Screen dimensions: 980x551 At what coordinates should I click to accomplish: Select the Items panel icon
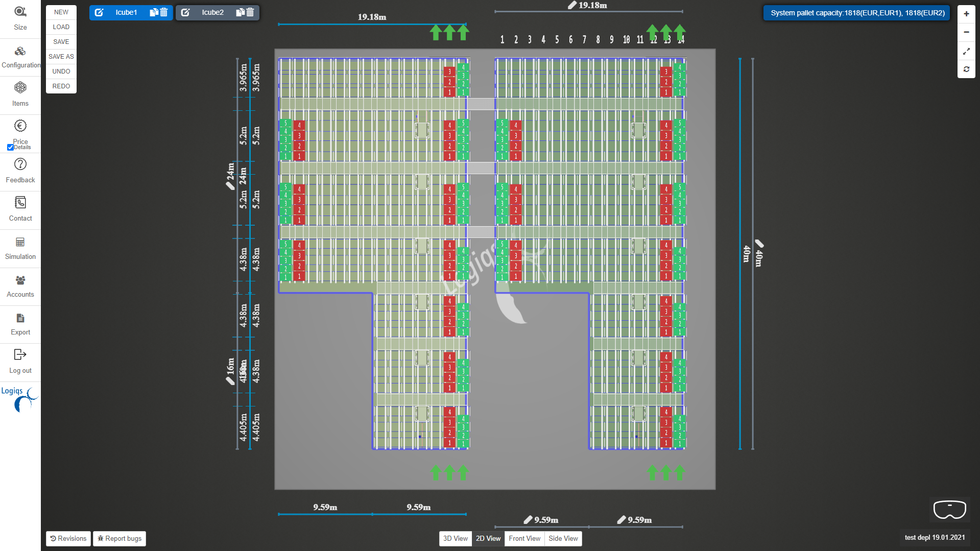[20, 88]
